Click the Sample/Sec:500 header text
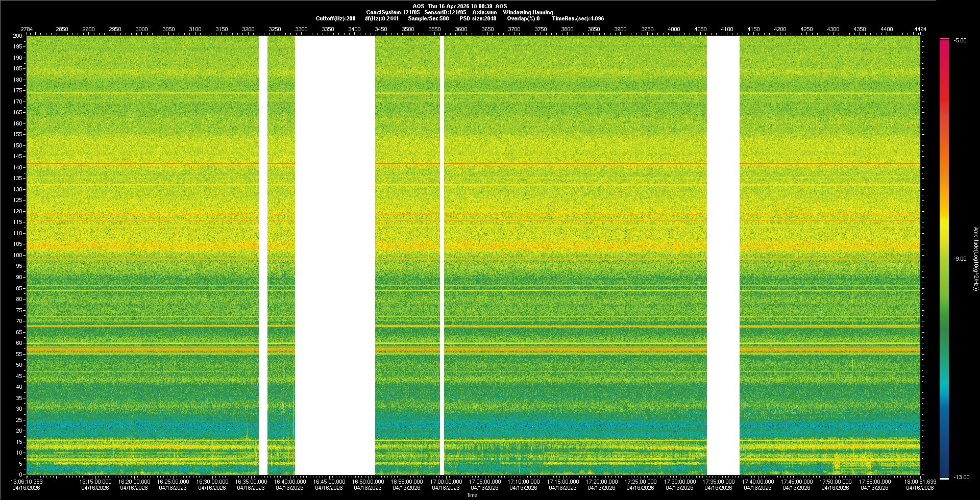Screen dimensions: 980x500 point(428,18)
